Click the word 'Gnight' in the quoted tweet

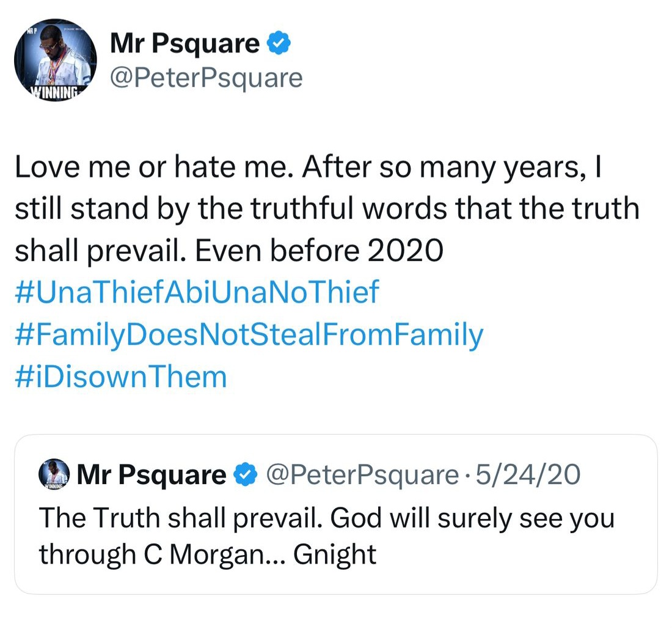[x=335, y=554]
